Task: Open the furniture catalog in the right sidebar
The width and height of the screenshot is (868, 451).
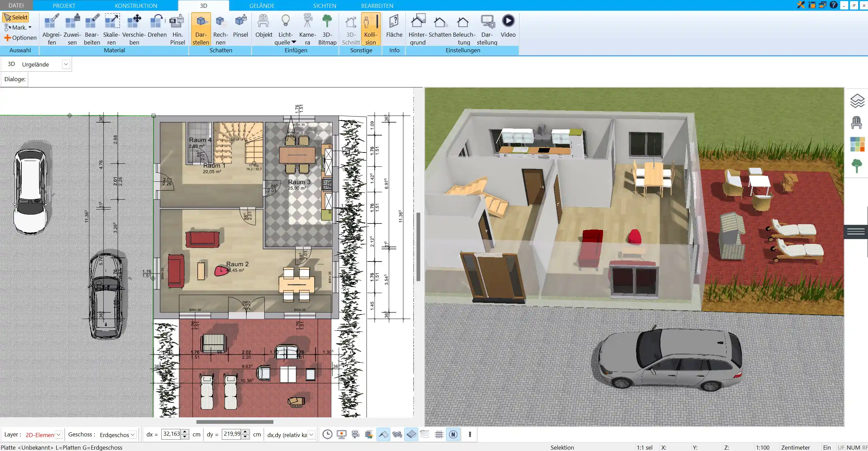Action: (857, 122)
